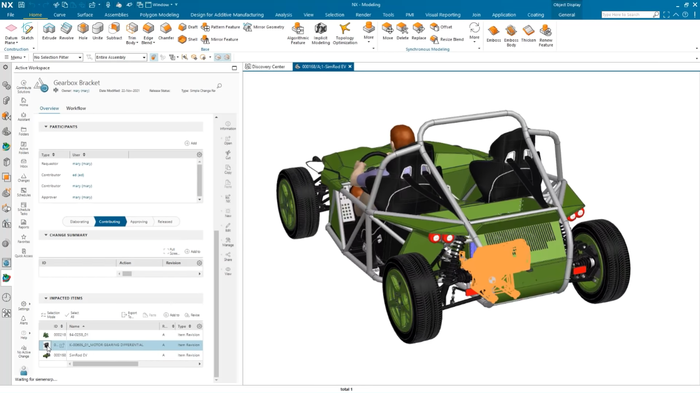Screen dimensions: 700x393
Task: Click Participants table vertical scrollbar
Action: coord(199,180)
